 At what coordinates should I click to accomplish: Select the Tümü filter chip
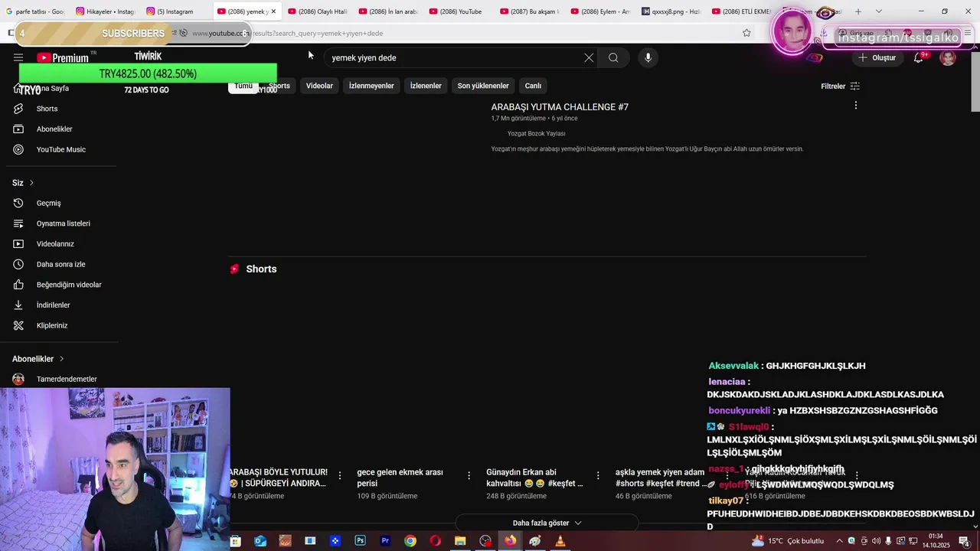pos(243,86)
